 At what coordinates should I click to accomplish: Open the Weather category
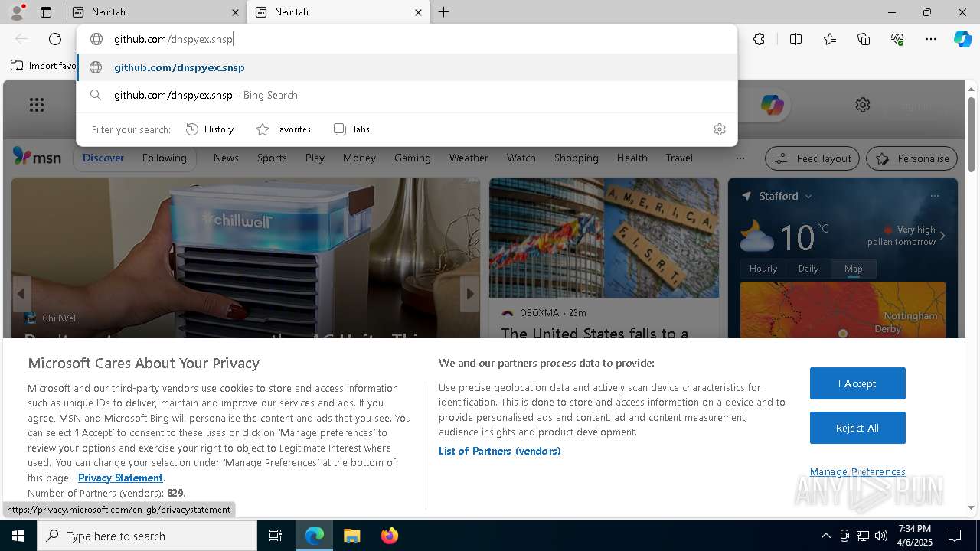(x=469, y=158)
